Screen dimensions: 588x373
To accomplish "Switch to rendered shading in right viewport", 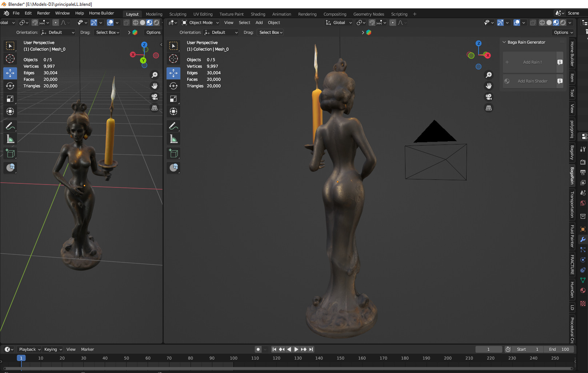I will tap(563, 23).
